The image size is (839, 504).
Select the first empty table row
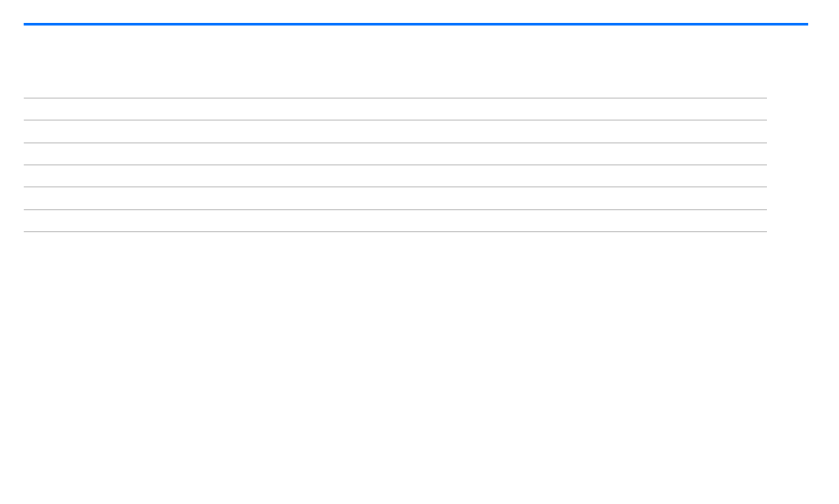(395, 109)
